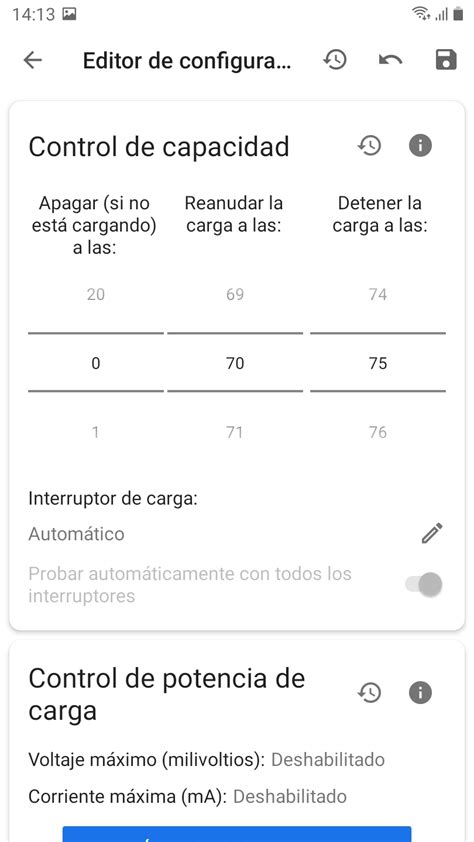Pick 74 in Detener la carga picker
The image size is (474, 842).
click(x=378, y=294)
